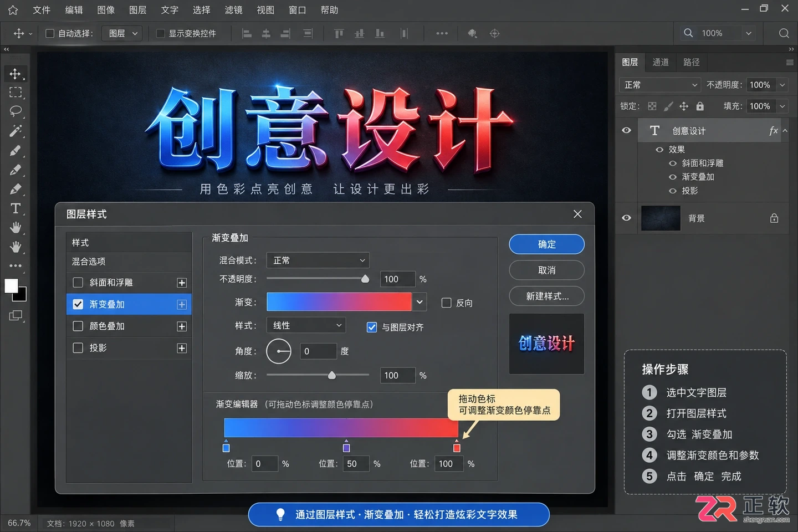Select the Lasso tool
The image size is (798, 532).
(x=15, y=111)
